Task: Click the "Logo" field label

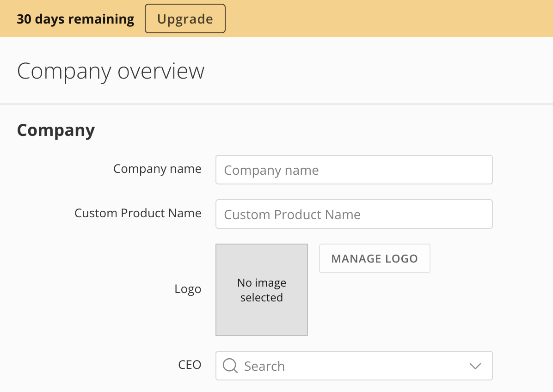Action: coord(188,289)
